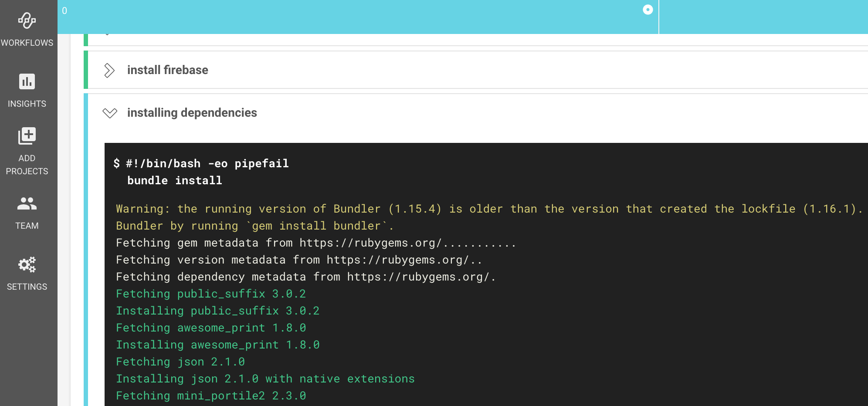Screen dimensions: 868x406
Task: Click the Add Projects icon
Action: click(27, 136)
